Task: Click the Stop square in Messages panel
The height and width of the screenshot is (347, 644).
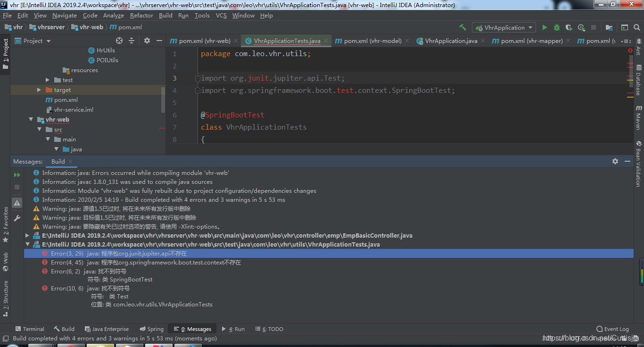Action: tap(17, 187)
